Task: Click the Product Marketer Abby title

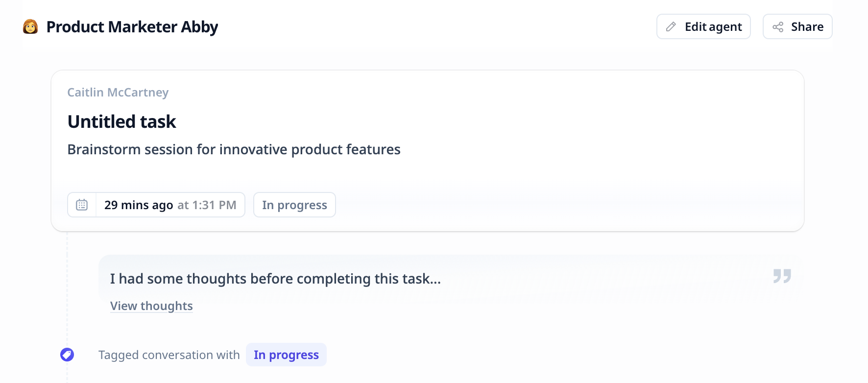Action: click(x=132, y=27)
